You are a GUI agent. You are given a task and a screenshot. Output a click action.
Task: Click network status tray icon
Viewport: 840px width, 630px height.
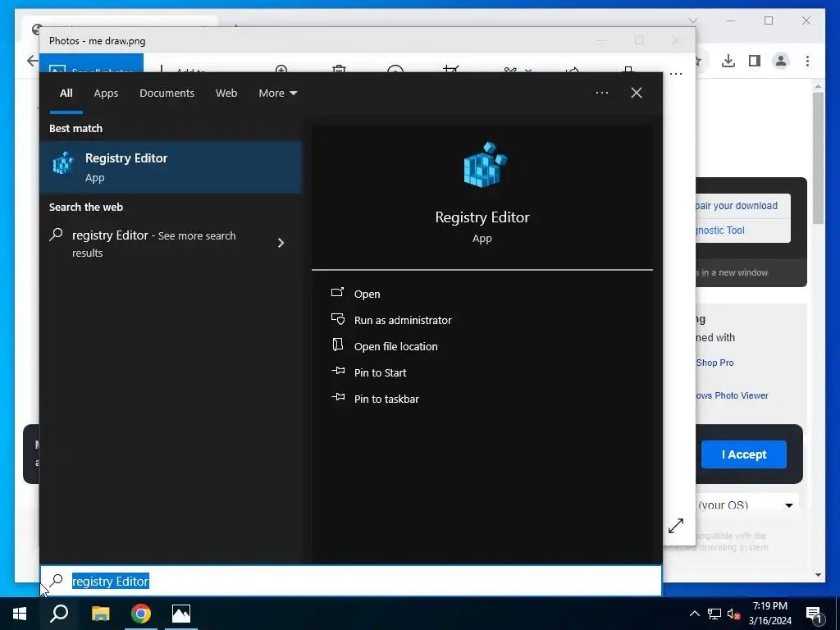(x=714, y=614)
